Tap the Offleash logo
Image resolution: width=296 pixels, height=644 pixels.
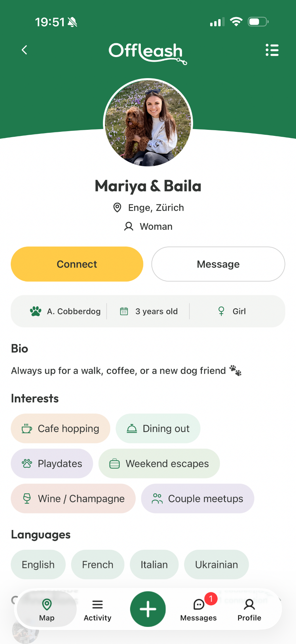point(147,53)
